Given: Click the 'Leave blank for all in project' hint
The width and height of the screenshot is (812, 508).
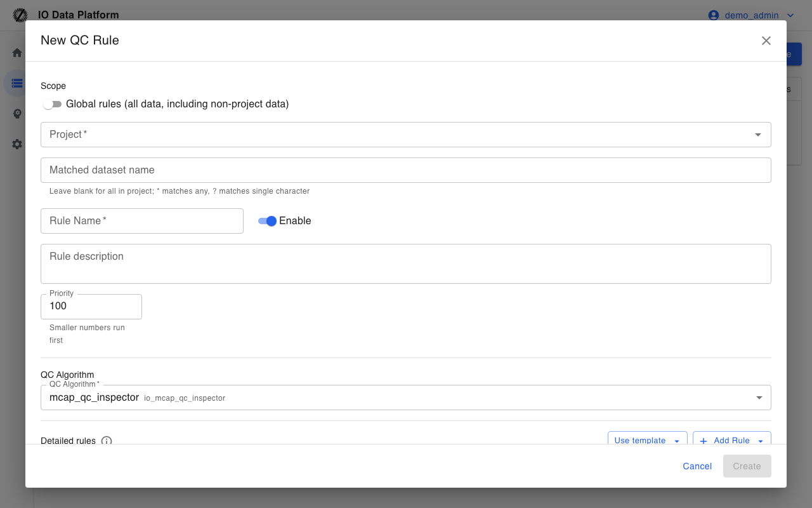Looking at the screenshot, I should 180,191.
